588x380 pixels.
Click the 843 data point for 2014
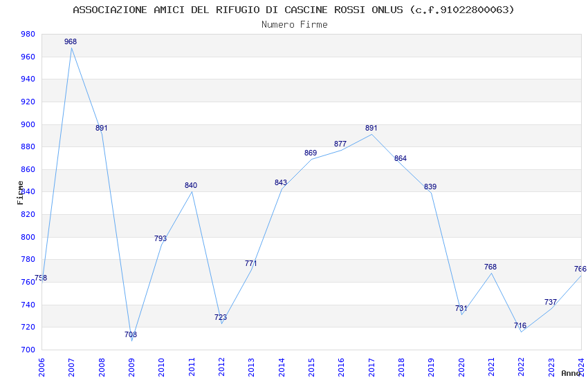coord(280,182)
